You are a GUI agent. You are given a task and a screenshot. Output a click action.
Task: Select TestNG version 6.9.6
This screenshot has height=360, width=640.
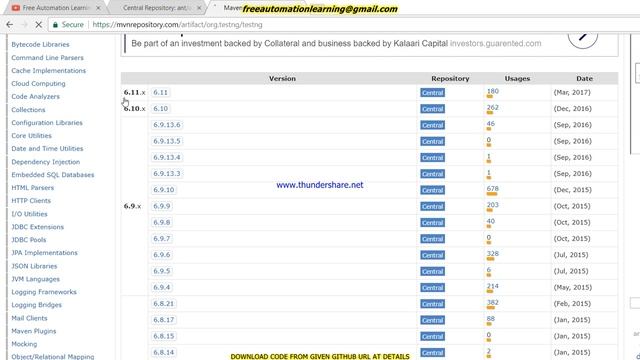(162, 255)
